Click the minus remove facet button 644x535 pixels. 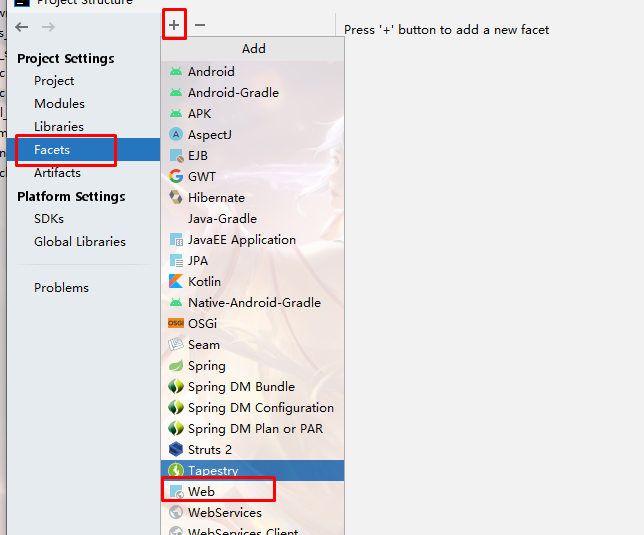pos(200,25)
